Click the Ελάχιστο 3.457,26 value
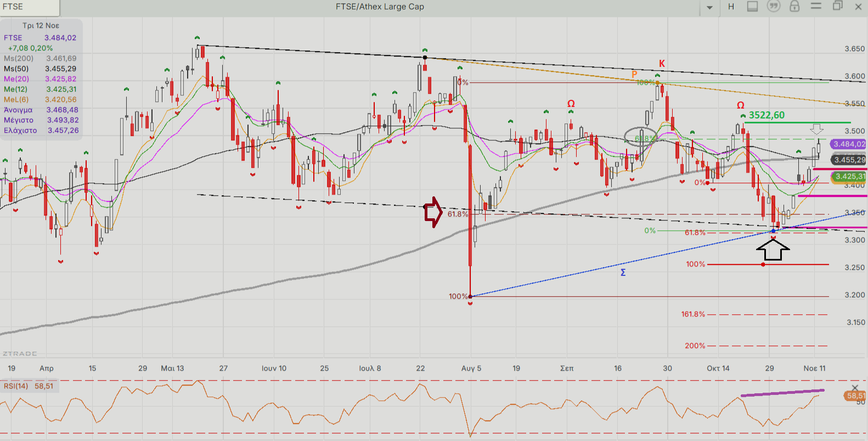 click(x=63, y=131)
